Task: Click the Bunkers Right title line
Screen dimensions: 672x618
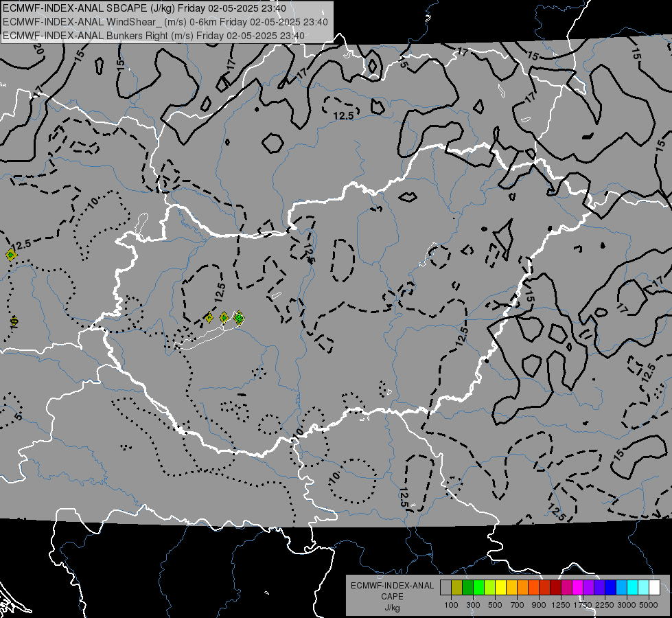Action: click(x=154, y=36)
